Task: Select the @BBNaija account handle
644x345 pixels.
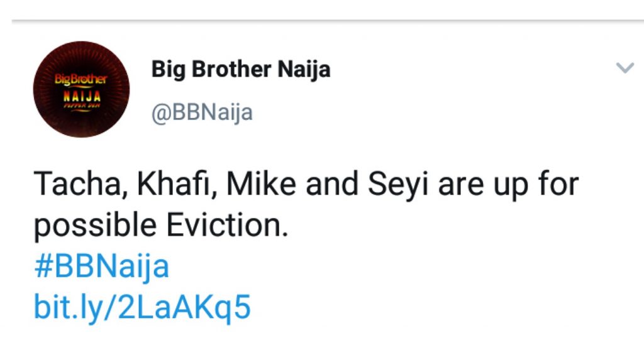Action: pyautogui.click(x=202, y=112)
